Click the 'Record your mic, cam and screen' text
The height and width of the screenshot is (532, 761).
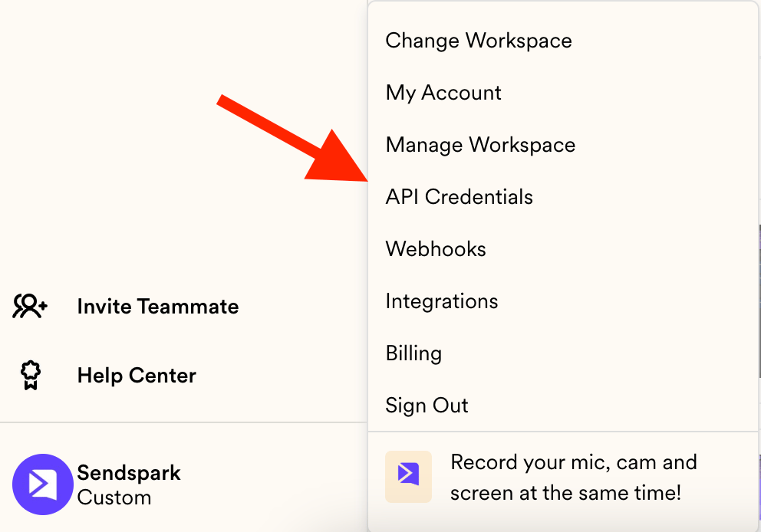click(573, 478)
